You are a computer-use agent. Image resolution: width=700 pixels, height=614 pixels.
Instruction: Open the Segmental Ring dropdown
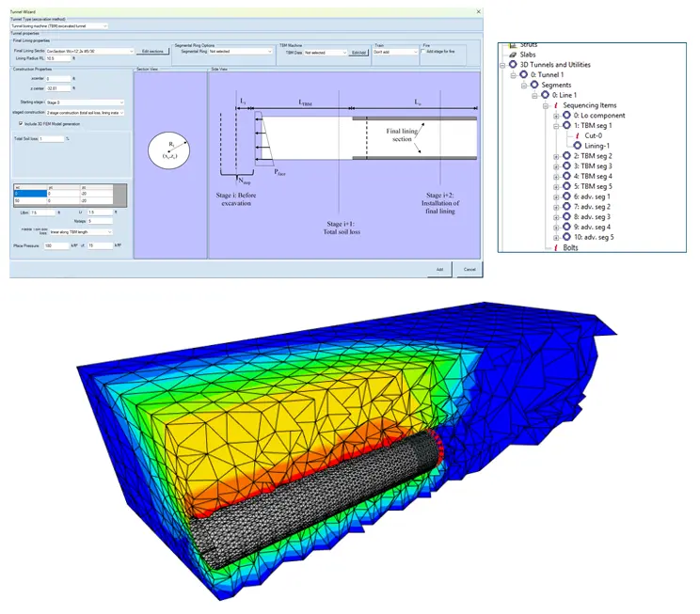tap(240, 52)
